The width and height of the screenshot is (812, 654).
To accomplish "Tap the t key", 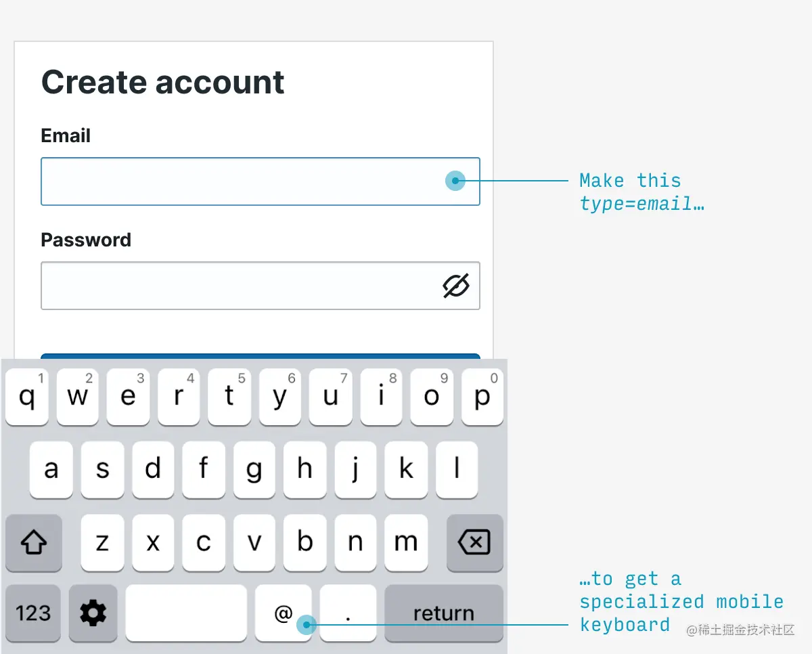I will click(229, 397).
